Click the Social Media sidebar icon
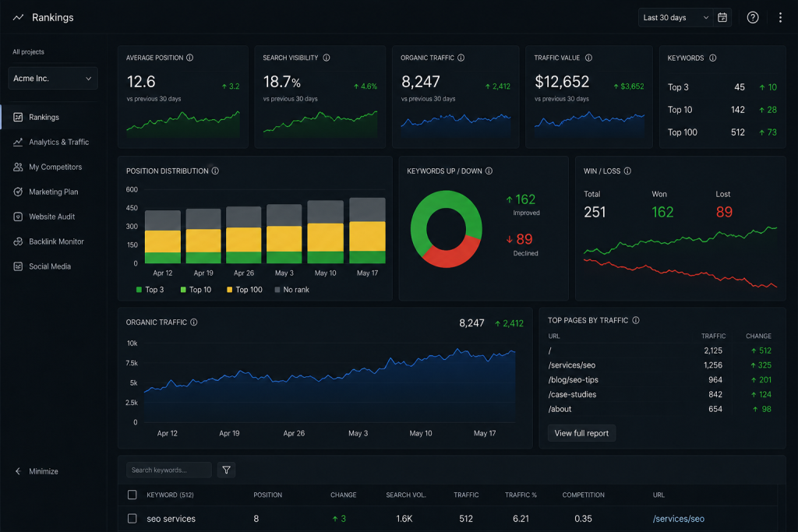Viewport: 798px width, 532px height. click(x=18, y=266)
